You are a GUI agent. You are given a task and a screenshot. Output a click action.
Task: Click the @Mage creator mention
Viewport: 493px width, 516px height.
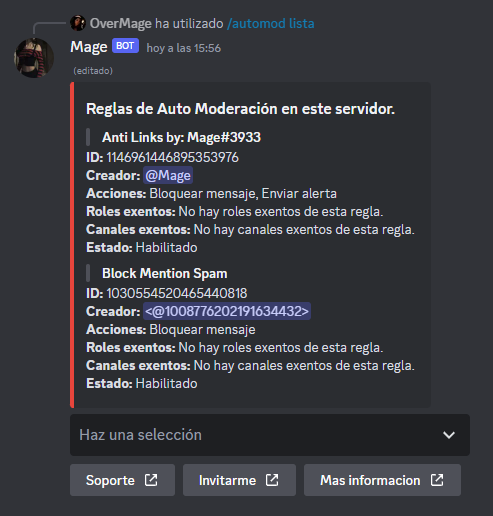pyautogui.click(x=168, y=175)
